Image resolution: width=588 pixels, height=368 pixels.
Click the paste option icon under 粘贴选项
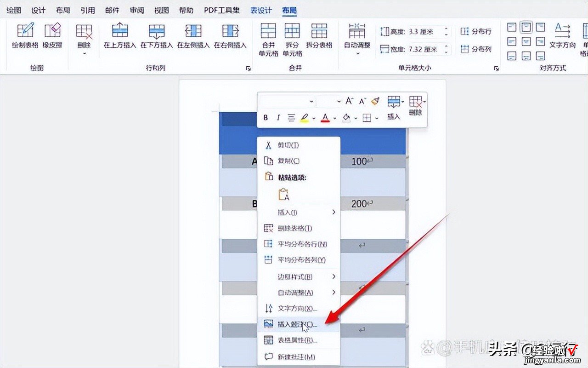(x=284, y=195)
